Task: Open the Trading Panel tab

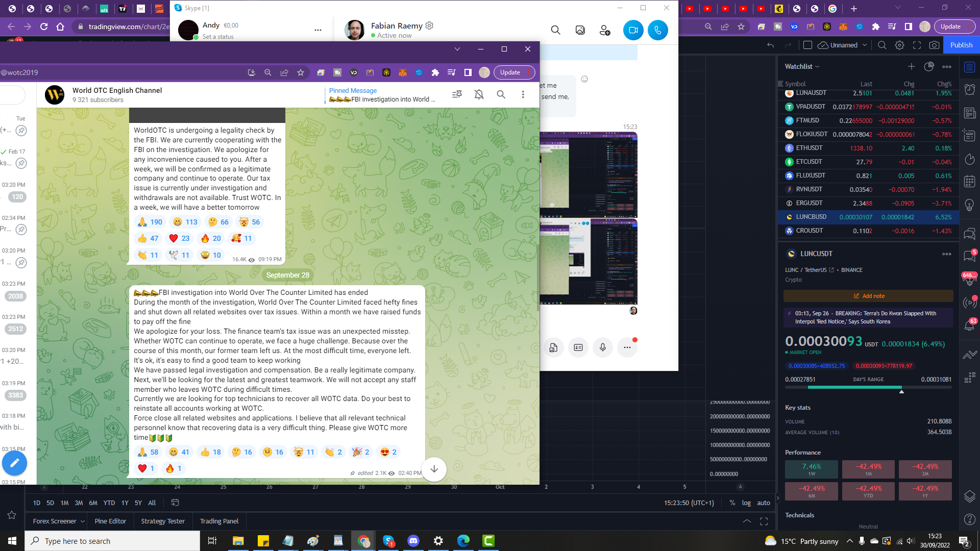Action: click(219, 521)
